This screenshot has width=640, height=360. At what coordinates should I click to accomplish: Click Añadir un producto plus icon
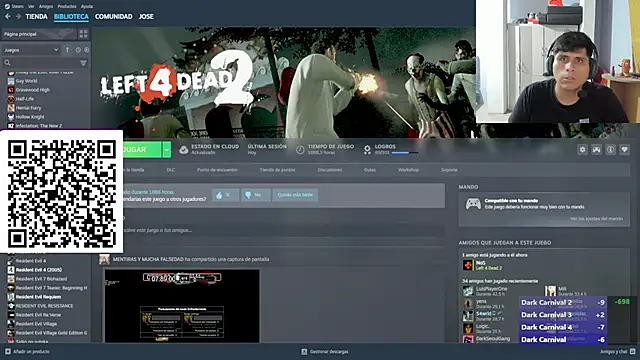8,351
